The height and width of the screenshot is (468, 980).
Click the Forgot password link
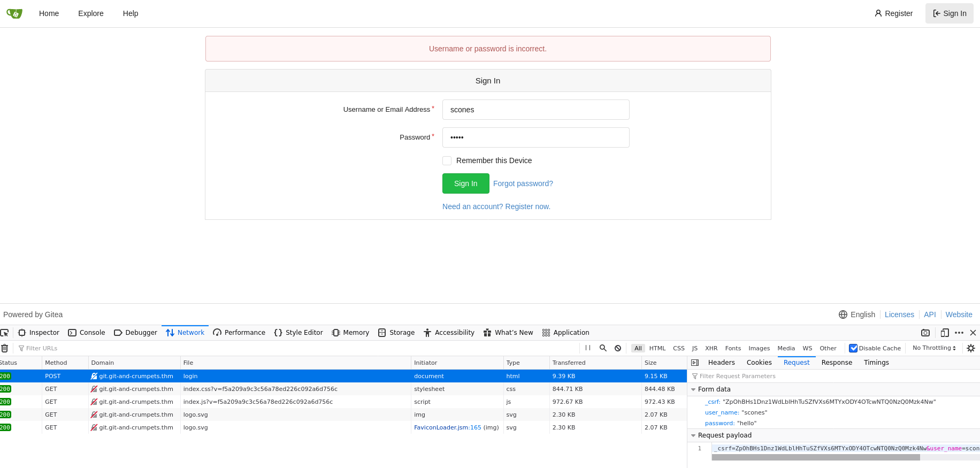[523, 183]
